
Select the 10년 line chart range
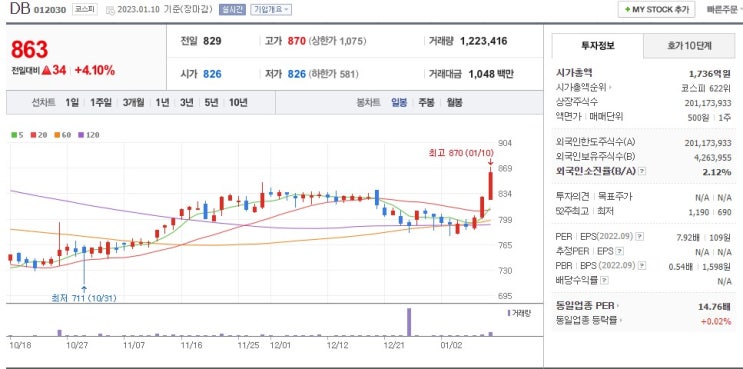coord(238,102)
